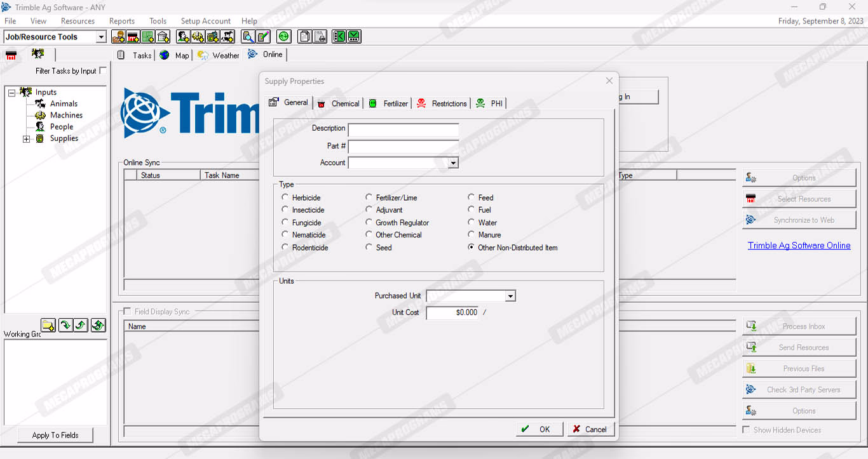This screenshot has height=459, width=868.
Task: Click the Unit Cost input field
Action: coord(452,312)
